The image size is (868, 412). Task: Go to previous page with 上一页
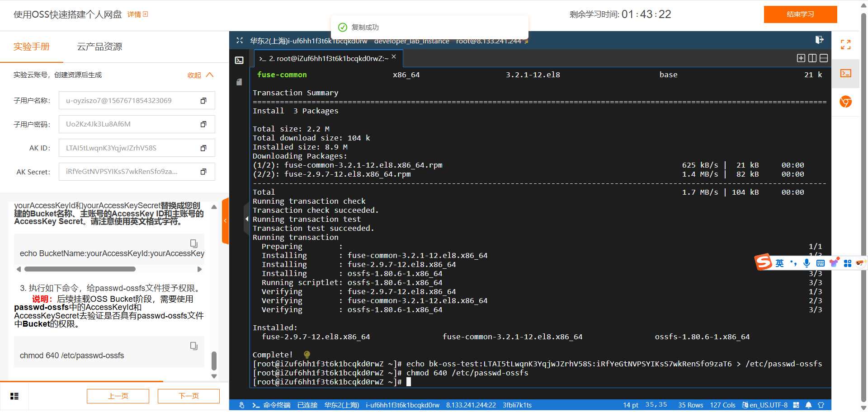coord(118,396)
